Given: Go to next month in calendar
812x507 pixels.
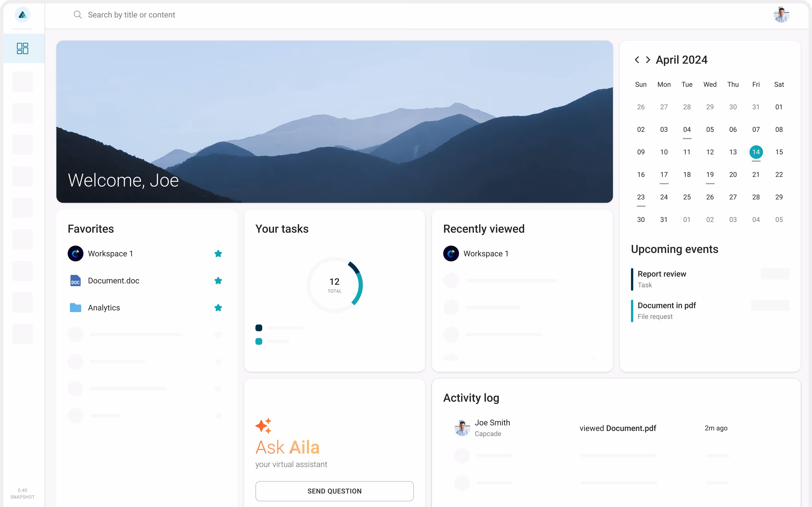Looking at the screenshot, I should [648, 60].
